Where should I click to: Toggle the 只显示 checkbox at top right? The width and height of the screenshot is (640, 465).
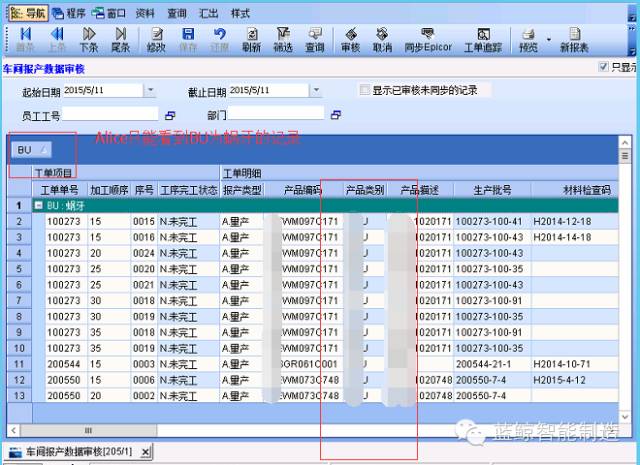click(603, 67)
